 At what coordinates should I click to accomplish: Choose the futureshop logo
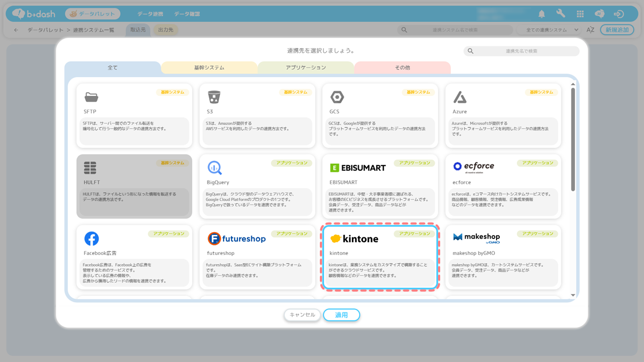pyautogui.click(x=236, y=238)
